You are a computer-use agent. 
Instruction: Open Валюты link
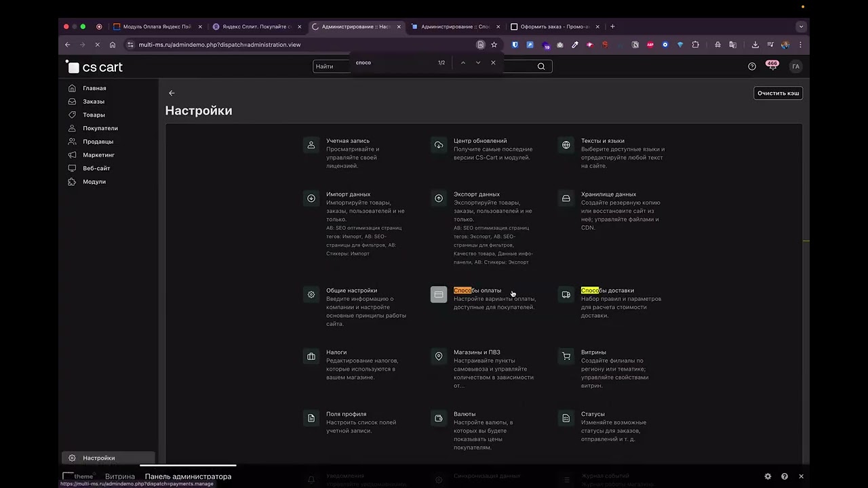[x=465, y=414]
